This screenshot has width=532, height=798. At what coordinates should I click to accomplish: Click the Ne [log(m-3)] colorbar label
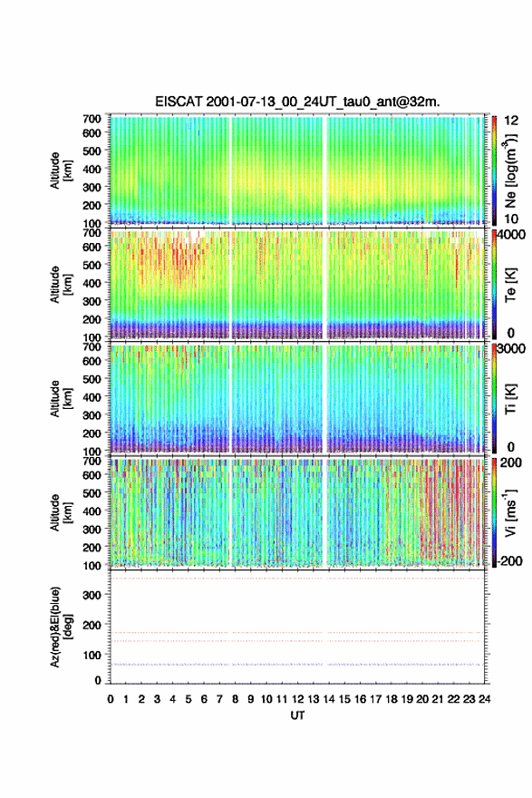510,170
